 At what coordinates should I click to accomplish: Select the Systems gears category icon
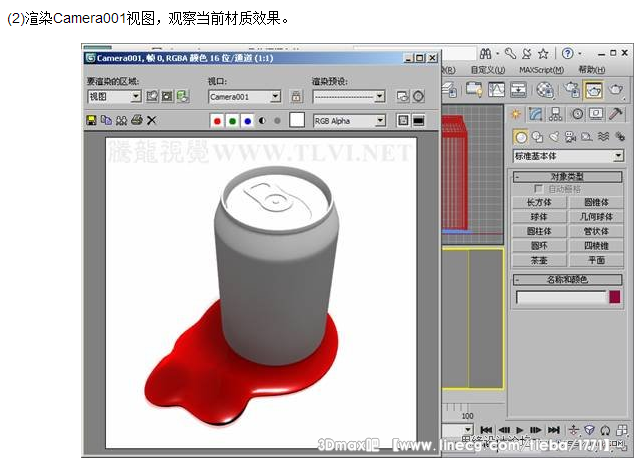click(x=620, y=137)
